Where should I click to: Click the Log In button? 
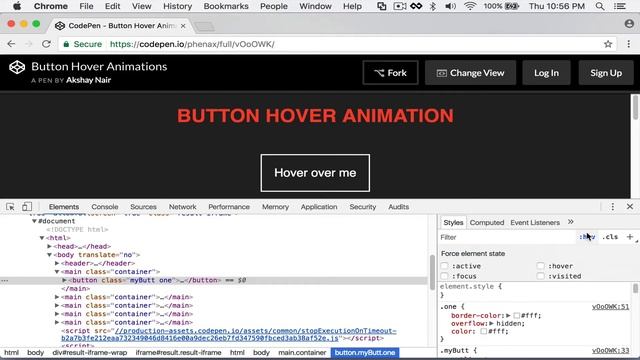tap(546, 73)
